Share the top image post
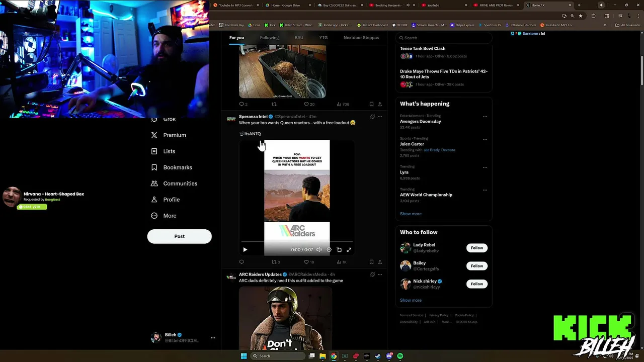 click(x=380, y=104)
